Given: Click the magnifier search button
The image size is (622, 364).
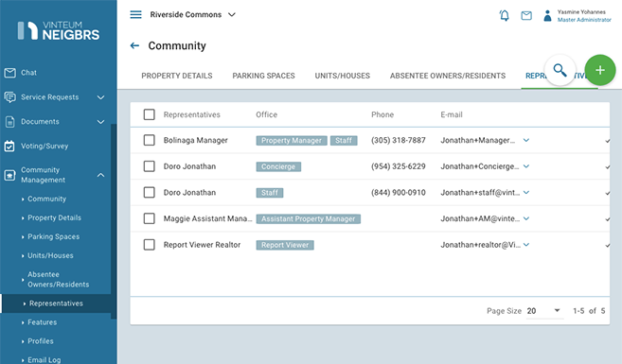Looking at the screenshot, I should (x=560, y=70).
